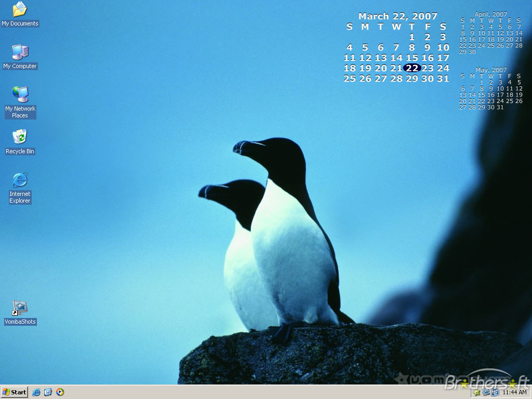532x399 pixels.
Task: Launch Internet Explorer from Quick Launch
Action: point(36,392)
